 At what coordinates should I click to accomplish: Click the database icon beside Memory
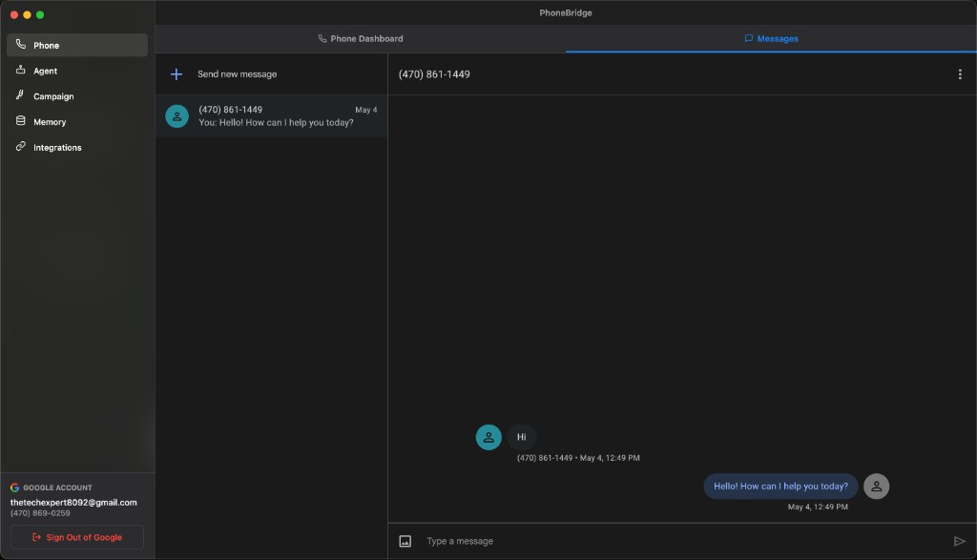21,121
